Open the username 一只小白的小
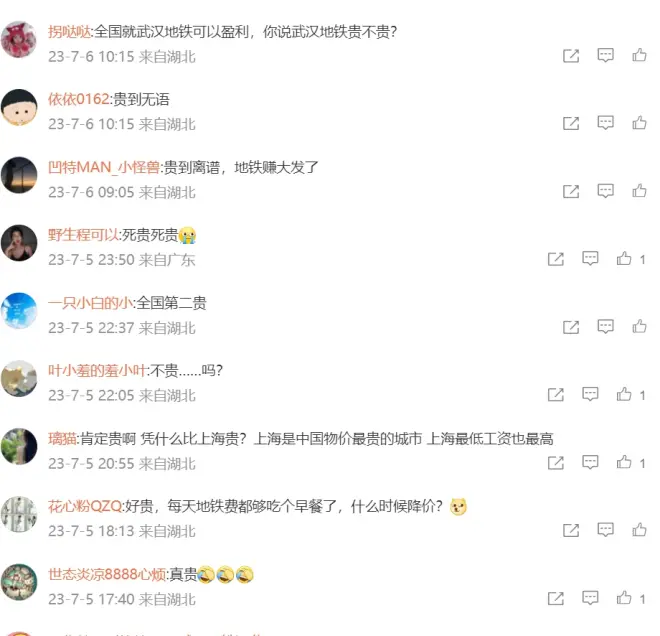Image resolution: width=660 pixels, height=636 pixels. [x=90, y=303]
